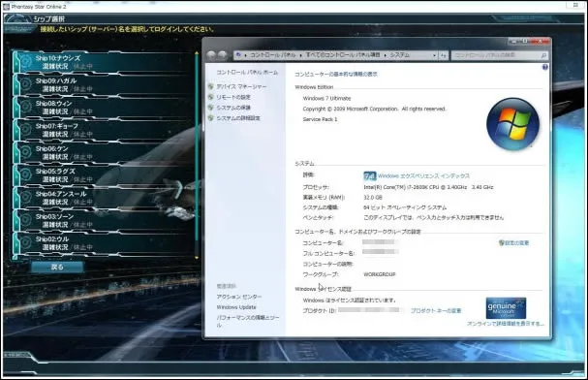Click the ship list scrollbar

click(x=197, y=155)
